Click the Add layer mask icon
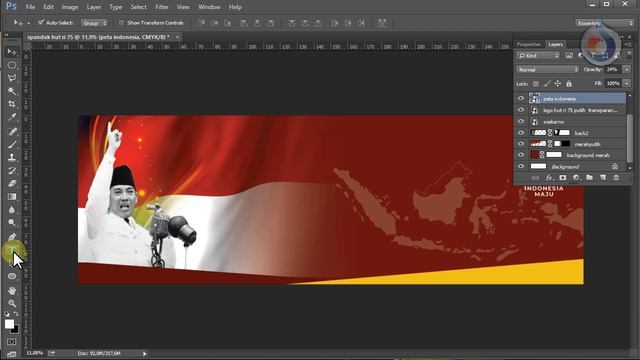The height and width of the screenshot is (360, 640). [563, 178]
